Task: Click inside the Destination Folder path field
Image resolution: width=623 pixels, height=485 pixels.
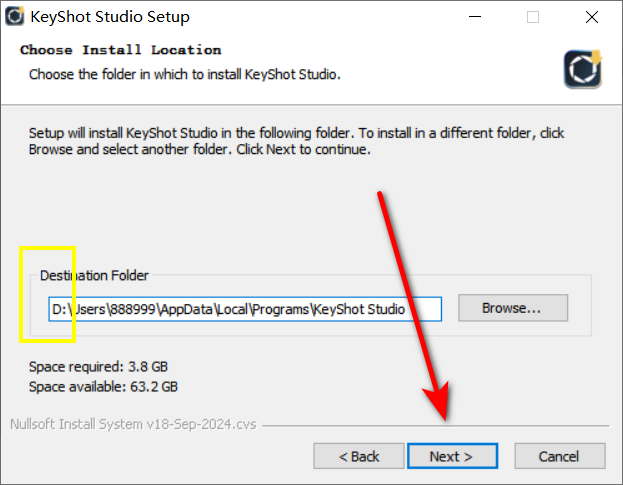Action: pyautogui.click(x=245, y=309)
